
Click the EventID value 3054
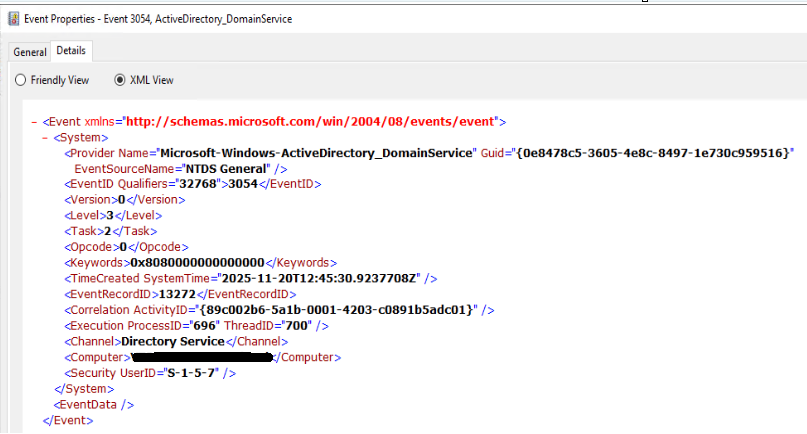[243, 184]
